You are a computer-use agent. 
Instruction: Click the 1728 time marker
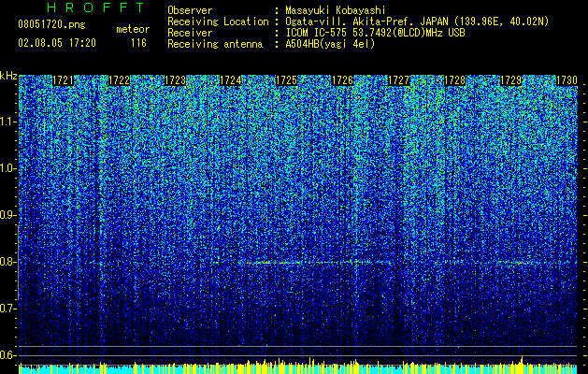tap(454, 80)
